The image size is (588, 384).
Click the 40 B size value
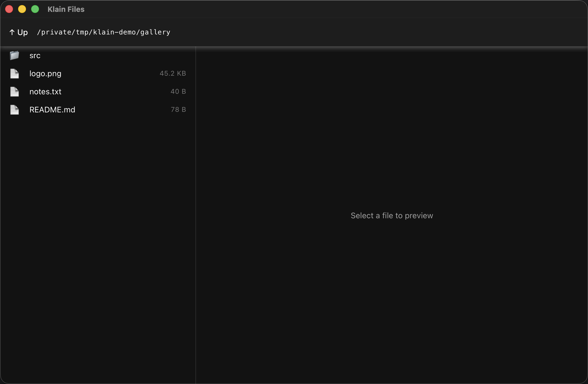(178, 91)
